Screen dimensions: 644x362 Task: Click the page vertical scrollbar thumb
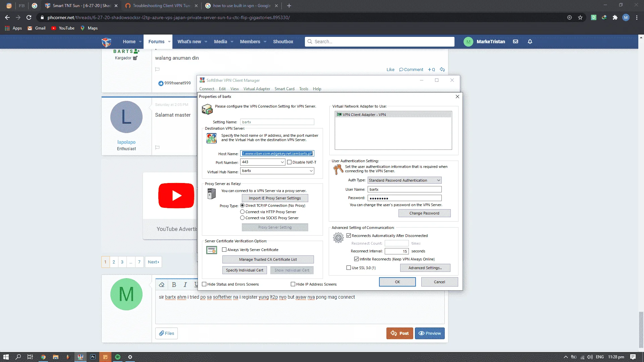(x=641, y=330)
